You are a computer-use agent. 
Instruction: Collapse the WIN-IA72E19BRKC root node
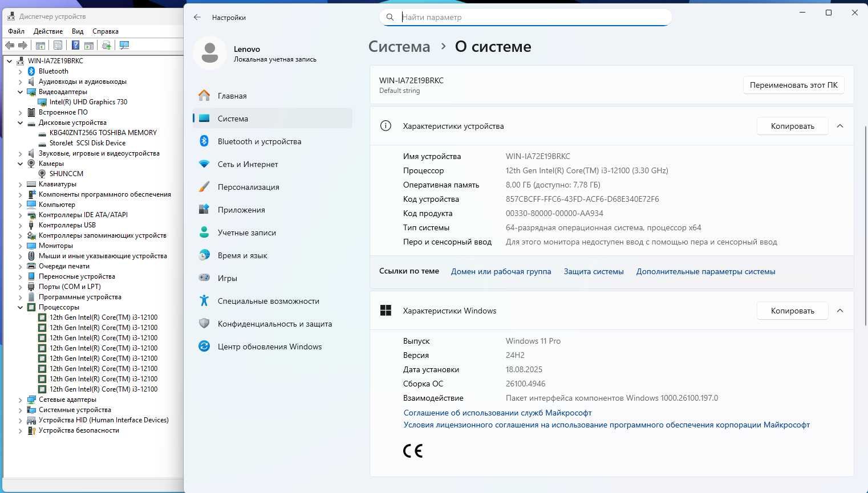coord(10,61)
